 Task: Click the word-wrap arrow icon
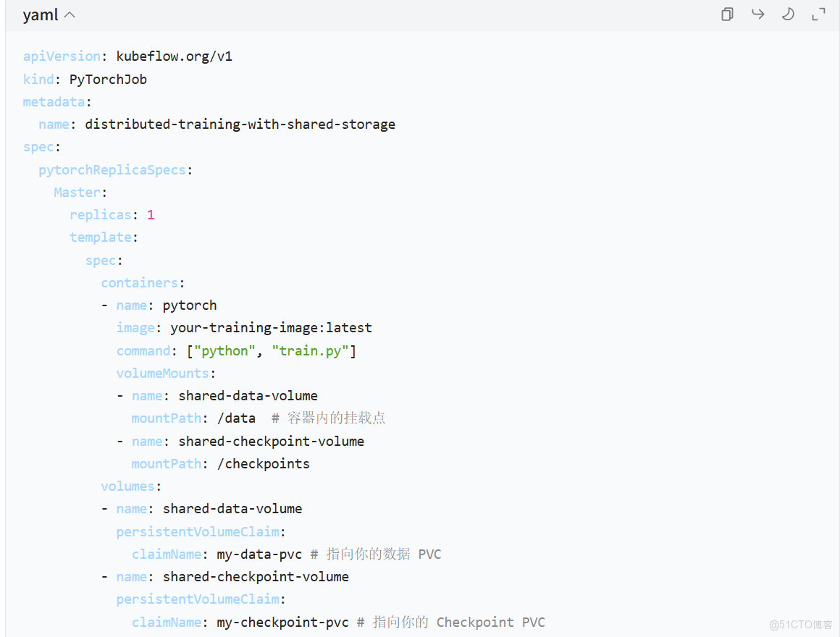(757, 14)
